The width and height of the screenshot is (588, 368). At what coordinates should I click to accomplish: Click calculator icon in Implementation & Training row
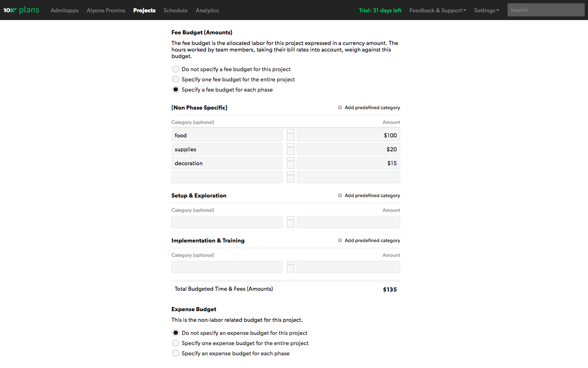pos(290,267)
